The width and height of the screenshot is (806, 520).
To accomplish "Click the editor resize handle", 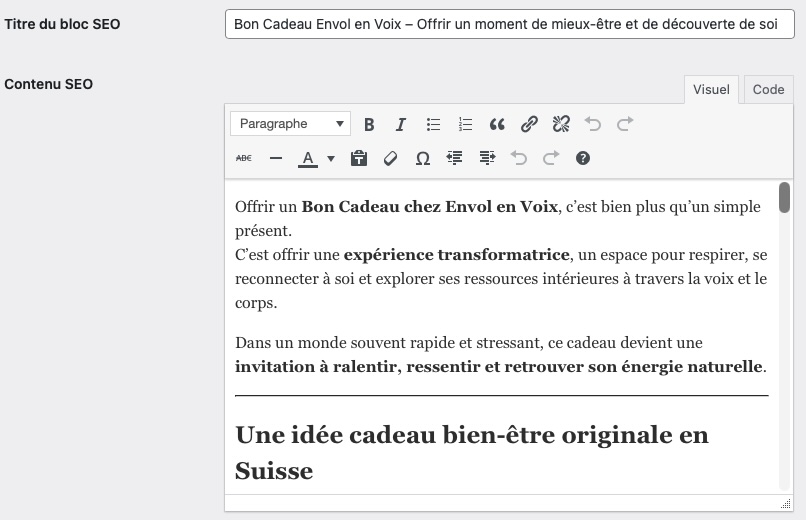I will (786, 504).
